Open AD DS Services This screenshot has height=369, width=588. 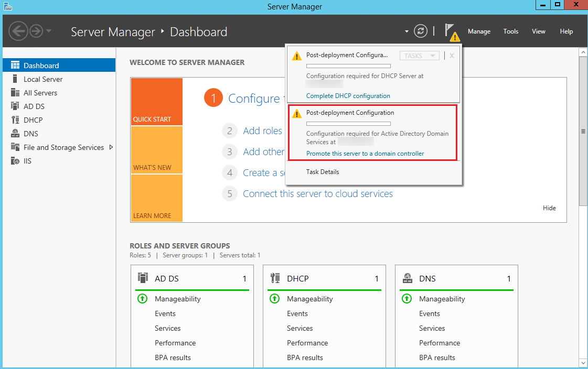168,328
